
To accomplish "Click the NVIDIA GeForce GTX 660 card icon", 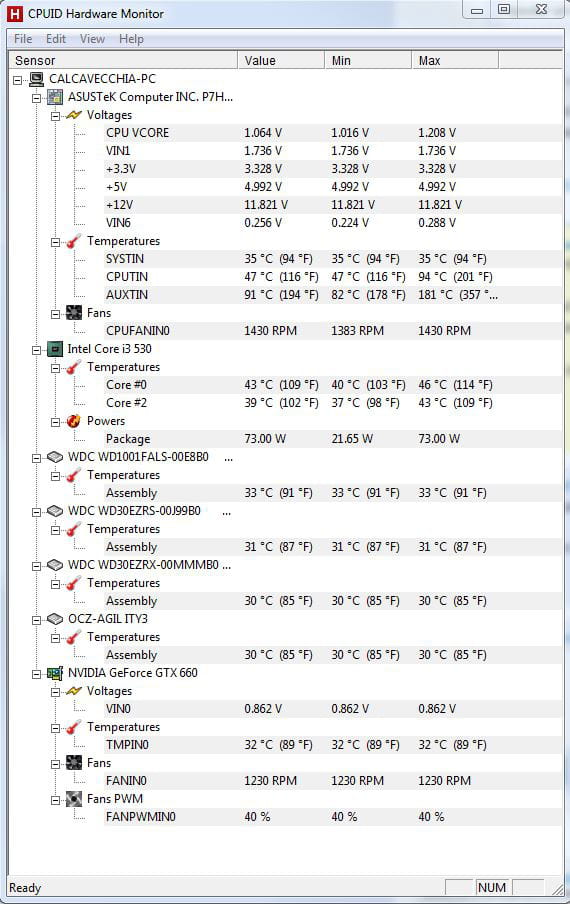I will pyautogui.click(x=55, y=673).
